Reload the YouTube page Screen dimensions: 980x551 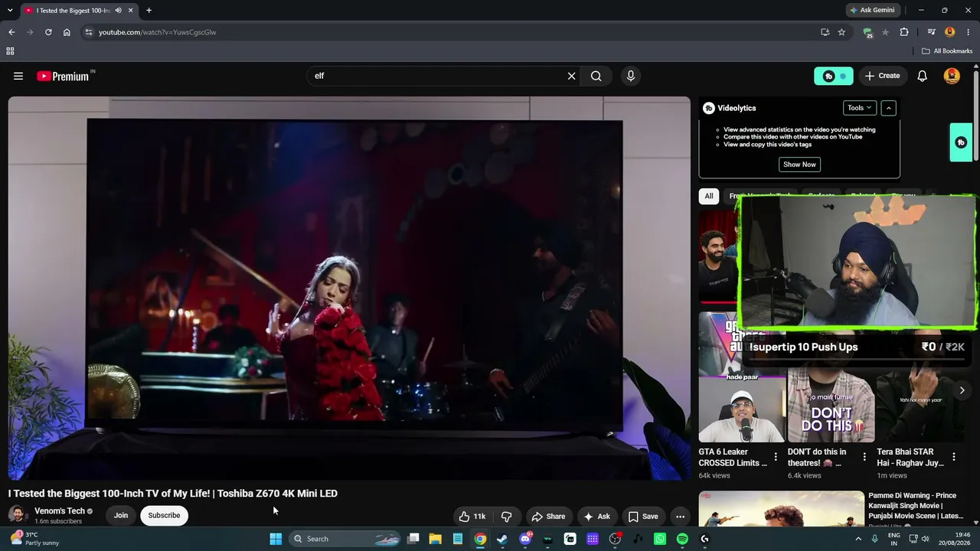48,32
